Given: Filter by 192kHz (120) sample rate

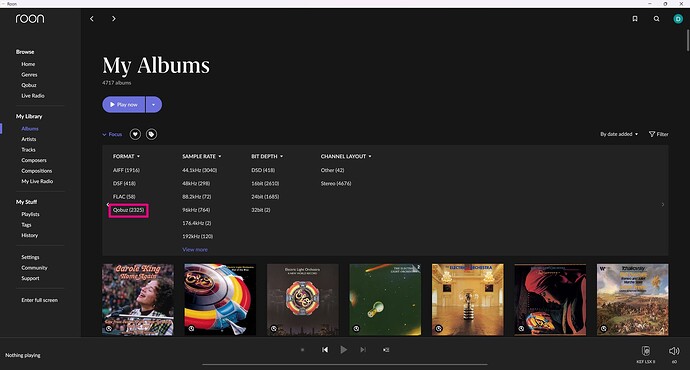Looking at the screenshot, I should point(198,236).
